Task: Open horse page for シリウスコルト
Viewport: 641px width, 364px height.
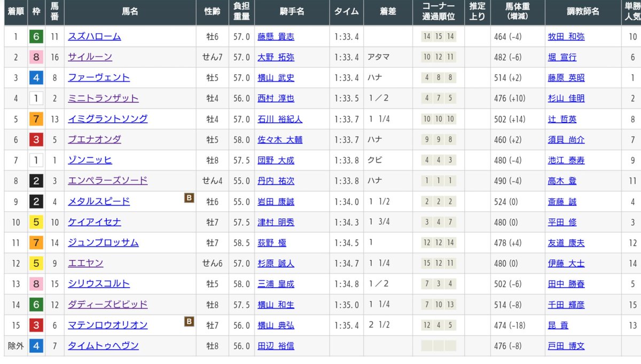Action: pos(99,284)
